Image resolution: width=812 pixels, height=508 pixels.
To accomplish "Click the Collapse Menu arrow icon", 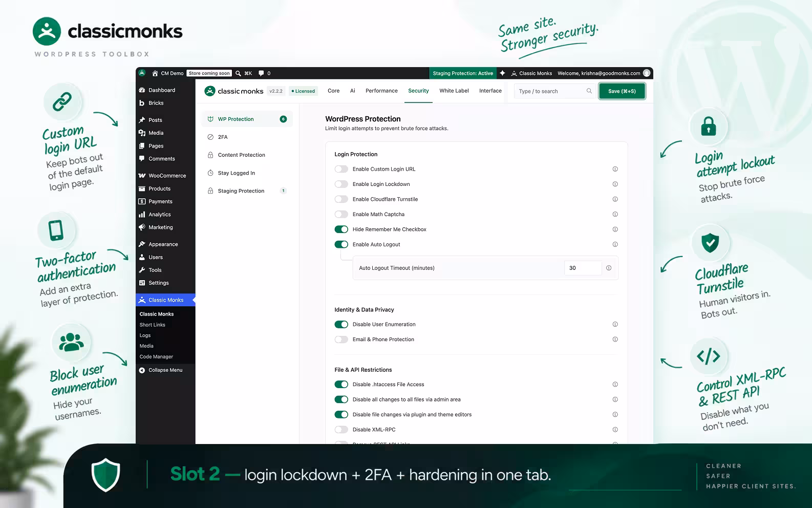I will click(x=142, y=370).
